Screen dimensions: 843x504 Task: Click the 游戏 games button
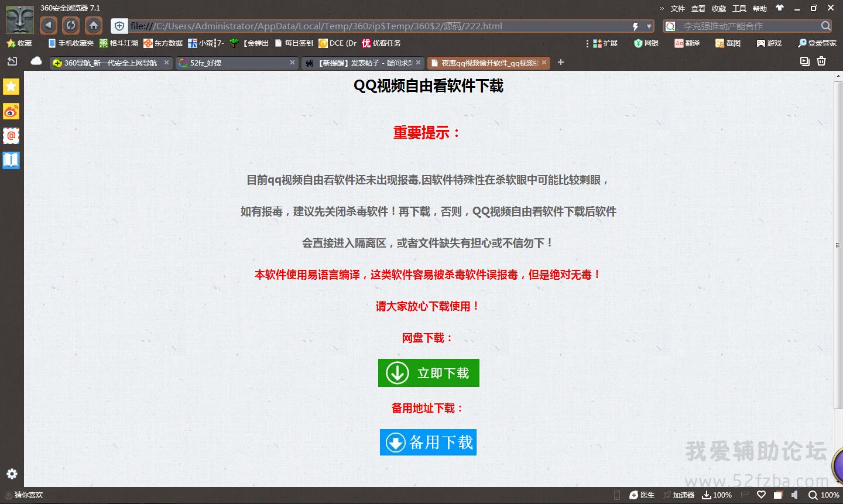(769, 43)
